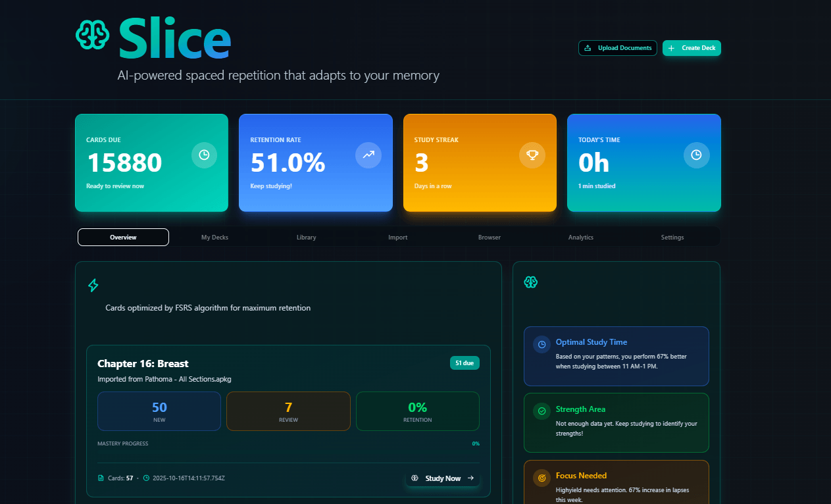The image size is (831, 504).
Task: Click the brain icon in insights panel
Action: coord(530,282)
